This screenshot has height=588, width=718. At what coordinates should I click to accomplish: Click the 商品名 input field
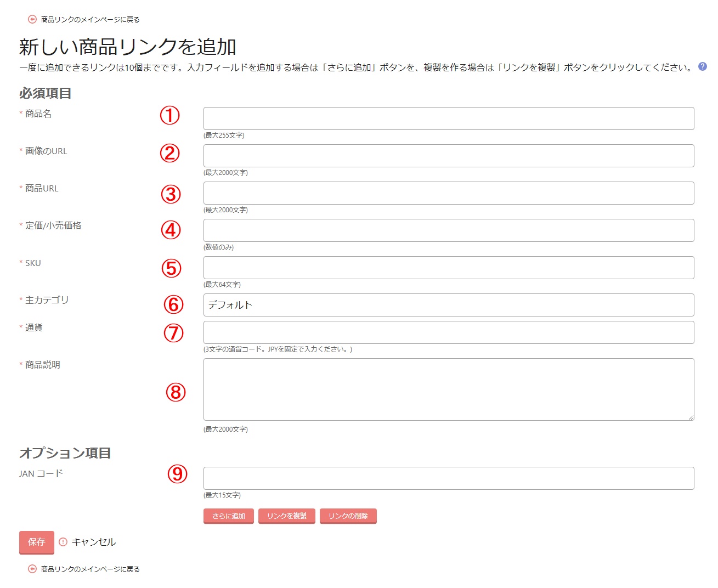tap(448, 118)
